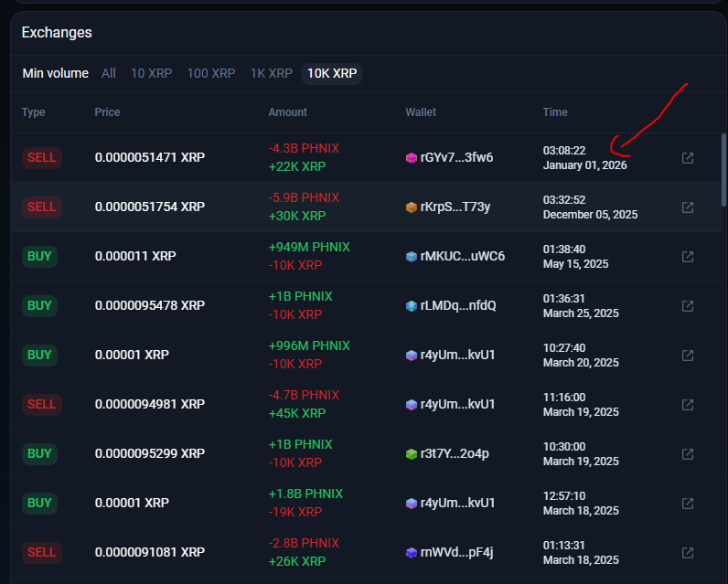Click amount +1.8B PHNIX
The image size is (728, 584).
coord(305,494)
